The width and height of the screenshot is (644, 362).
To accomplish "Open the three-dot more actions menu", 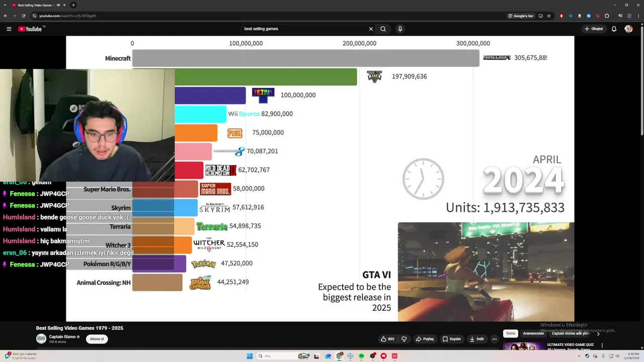I will [x=495, y=339].
